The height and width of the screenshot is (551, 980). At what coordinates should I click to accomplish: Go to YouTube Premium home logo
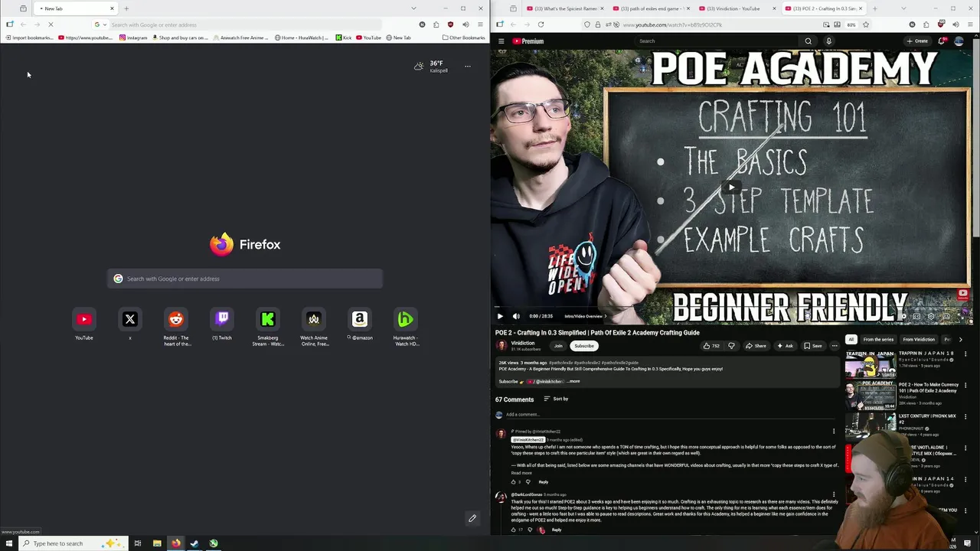point(528,41)
